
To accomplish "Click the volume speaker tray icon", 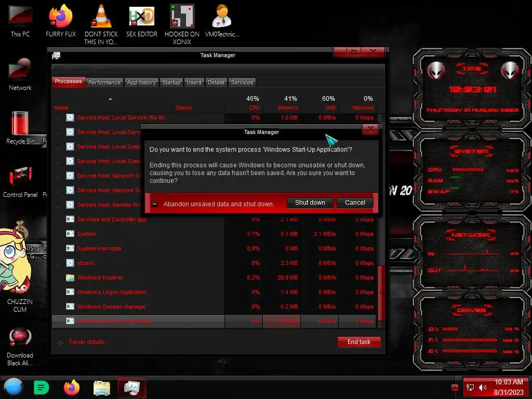I will click(482, 387).
